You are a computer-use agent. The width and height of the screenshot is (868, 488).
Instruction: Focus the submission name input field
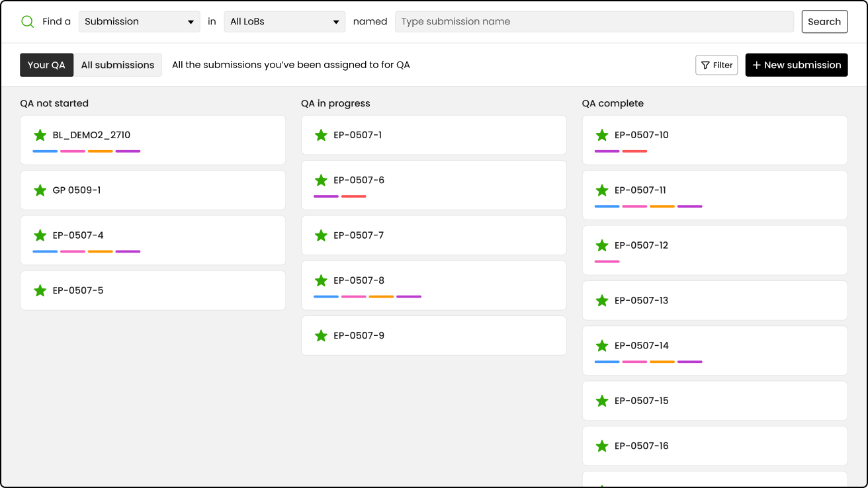point(594,21)
